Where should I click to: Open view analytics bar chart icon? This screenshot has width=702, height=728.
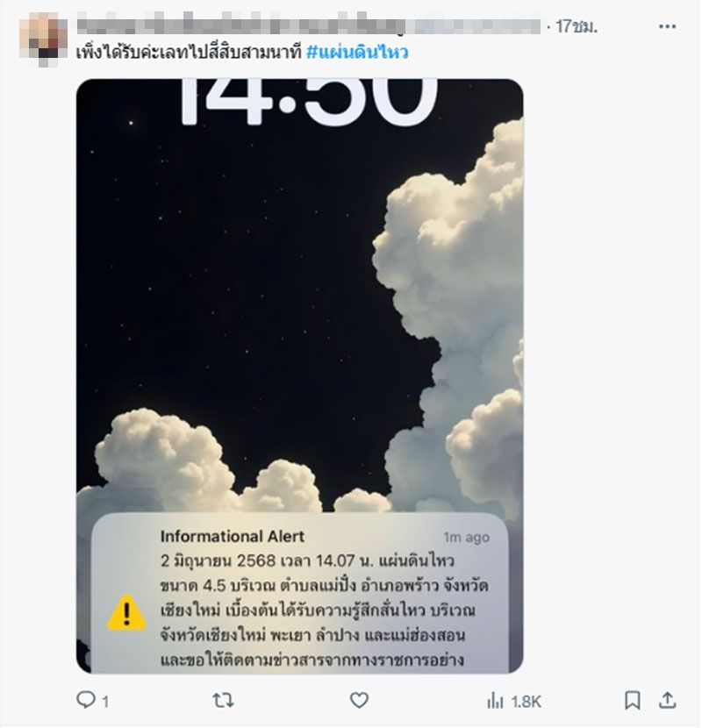(495, 701)
